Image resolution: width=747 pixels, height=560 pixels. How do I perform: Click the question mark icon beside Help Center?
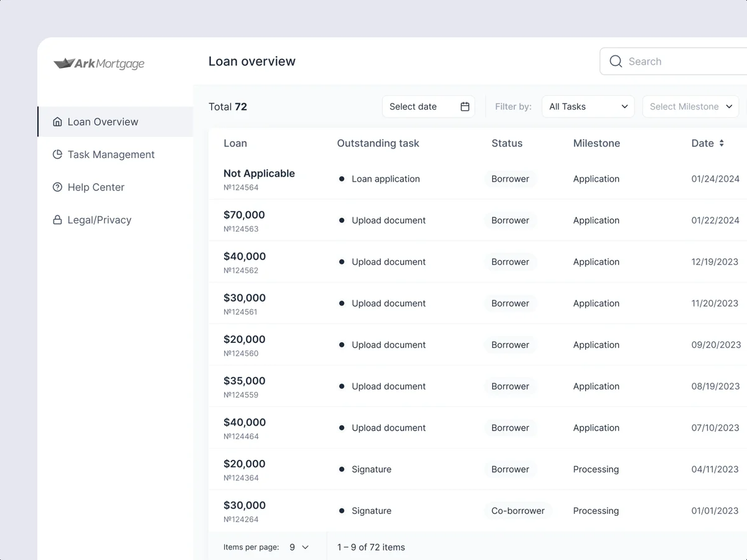[x=57, y=187]
